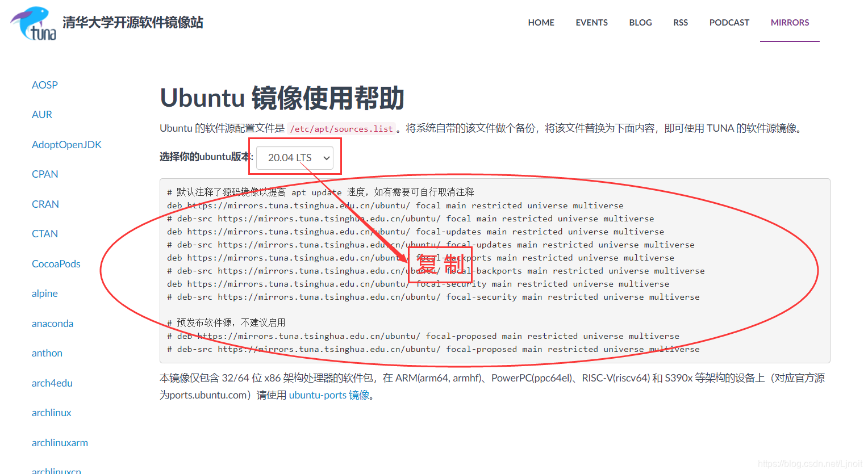This screenshot has width=868, height=474.
Task: Go to the EVENTS page
Action: click(x=591, y=23)
